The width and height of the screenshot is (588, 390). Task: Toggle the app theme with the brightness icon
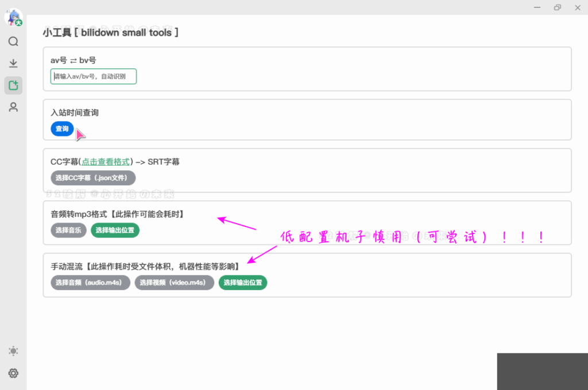pyautogui.click(x=13, y=350)
